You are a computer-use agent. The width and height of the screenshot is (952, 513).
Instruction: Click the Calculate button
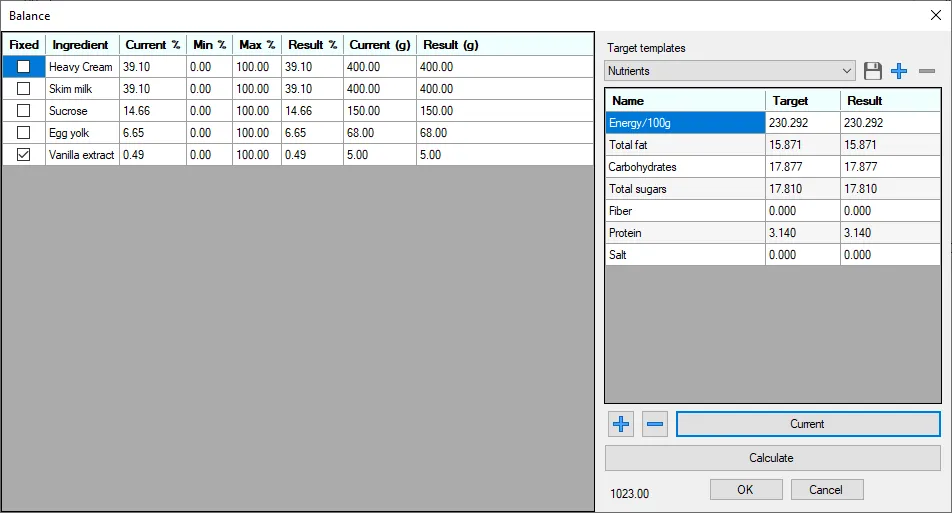[772, 458]
